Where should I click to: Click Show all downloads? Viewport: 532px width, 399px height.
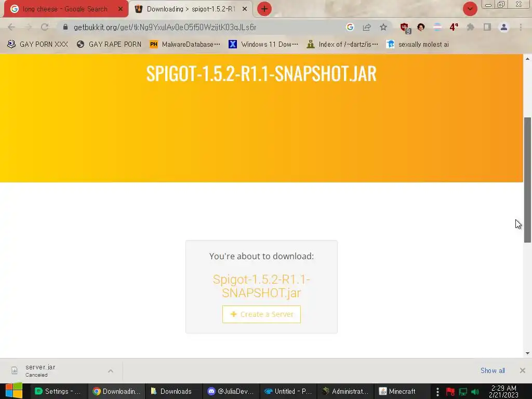pos(493,370)
